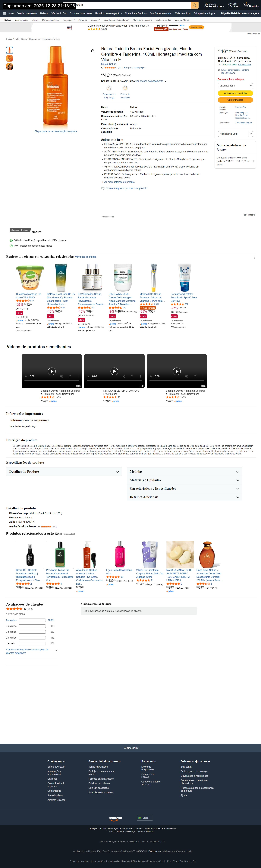Click the Pagamentos e Segurança lock icon

(109, 88)
